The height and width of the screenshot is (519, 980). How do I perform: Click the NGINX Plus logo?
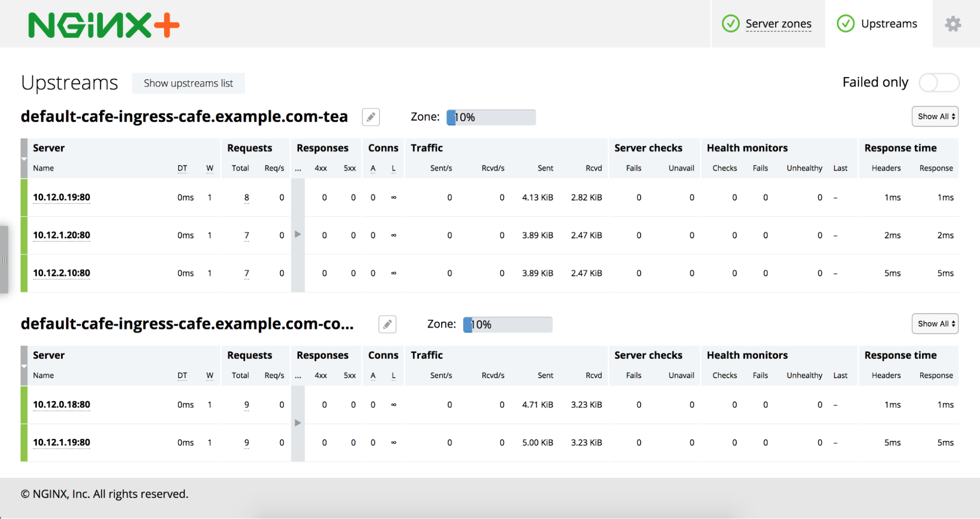click(104, 25)
